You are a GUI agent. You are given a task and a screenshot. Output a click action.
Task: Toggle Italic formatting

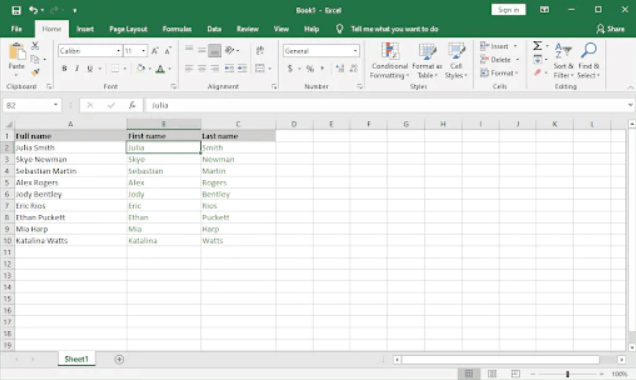pyautogui.click(x=77, y=69)
